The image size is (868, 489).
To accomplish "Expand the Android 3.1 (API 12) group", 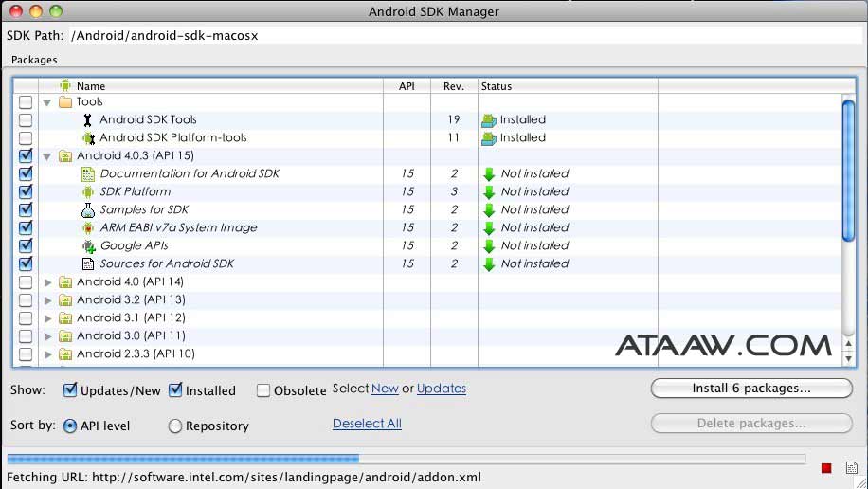I will [47, 318].
